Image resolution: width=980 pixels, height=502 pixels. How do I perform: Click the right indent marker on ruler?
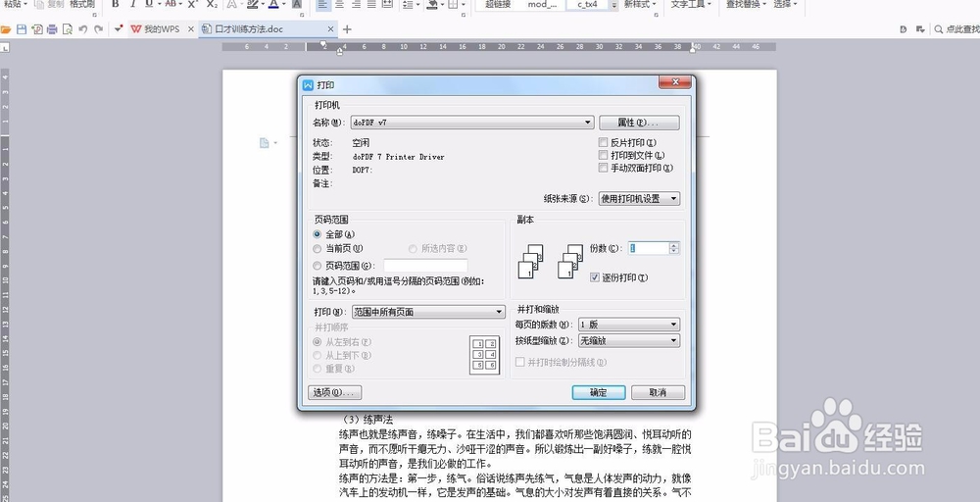(693, 48)
